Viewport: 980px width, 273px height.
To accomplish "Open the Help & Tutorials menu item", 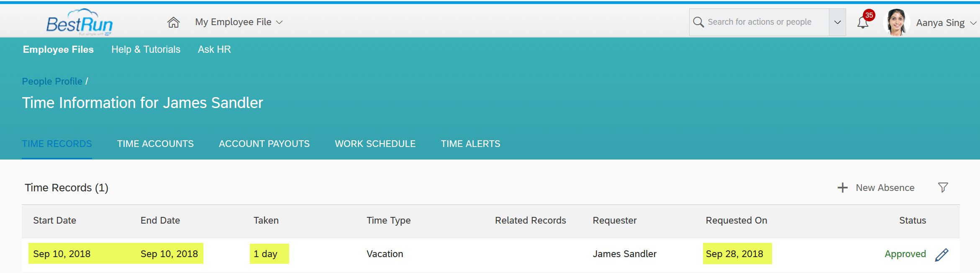I will [146, 49].
